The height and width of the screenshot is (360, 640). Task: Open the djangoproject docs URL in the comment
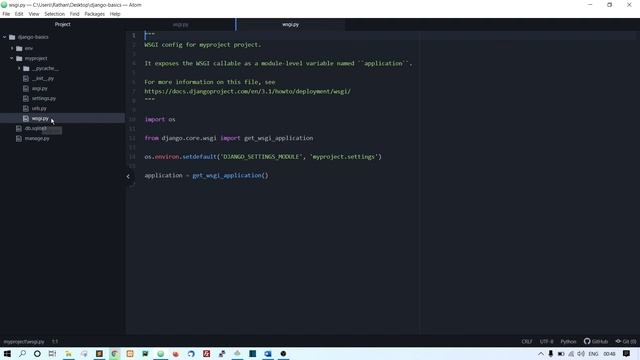247,91
